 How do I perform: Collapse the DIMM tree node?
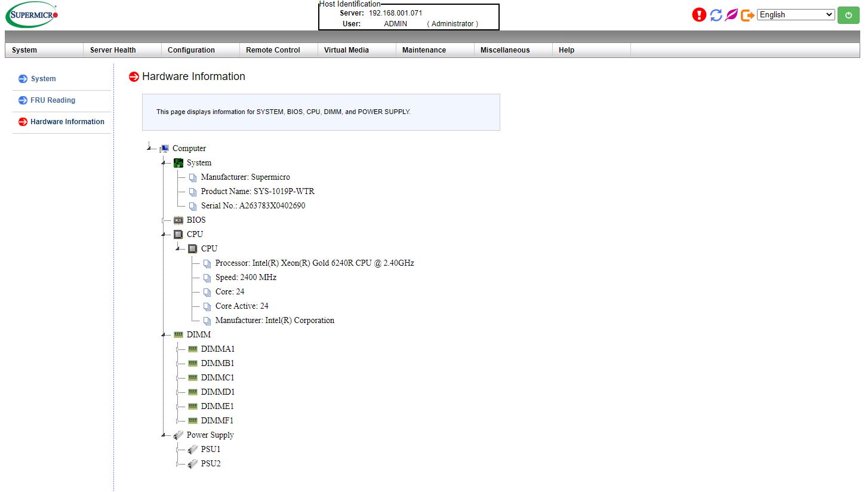click(163, 334)
